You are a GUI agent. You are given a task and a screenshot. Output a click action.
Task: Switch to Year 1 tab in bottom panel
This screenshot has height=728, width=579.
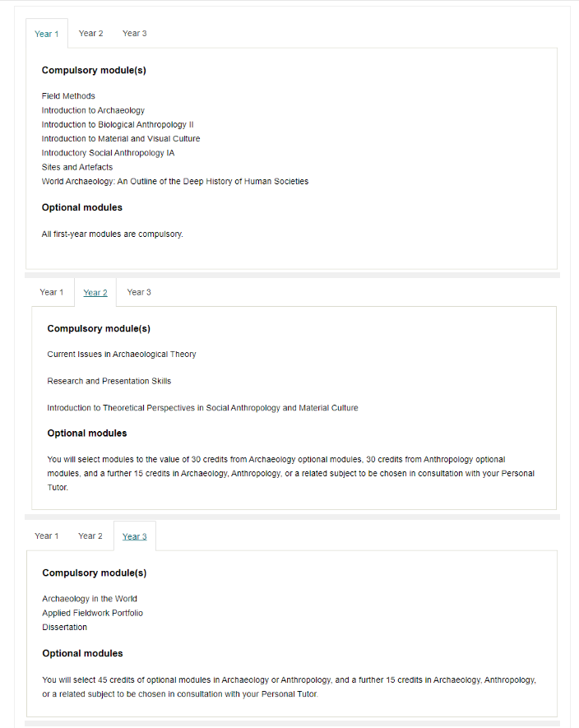pyautogui.click(x=46, y=536)
